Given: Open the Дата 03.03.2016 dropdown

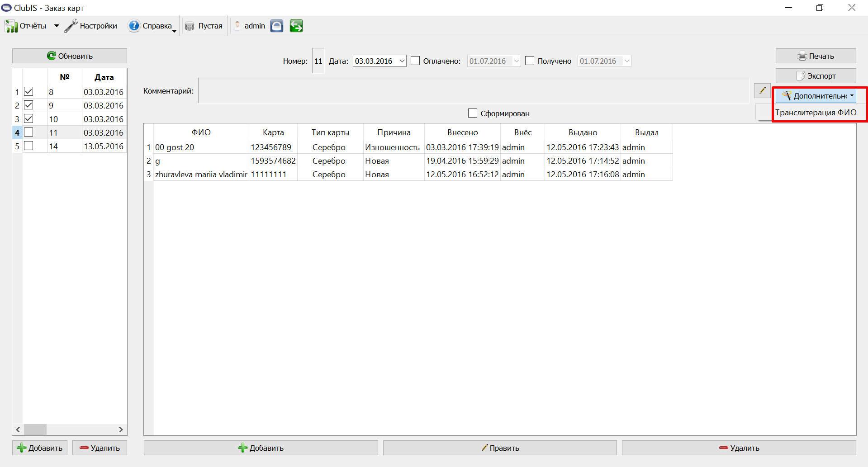Looking at the screenshot, I should 402,61.
